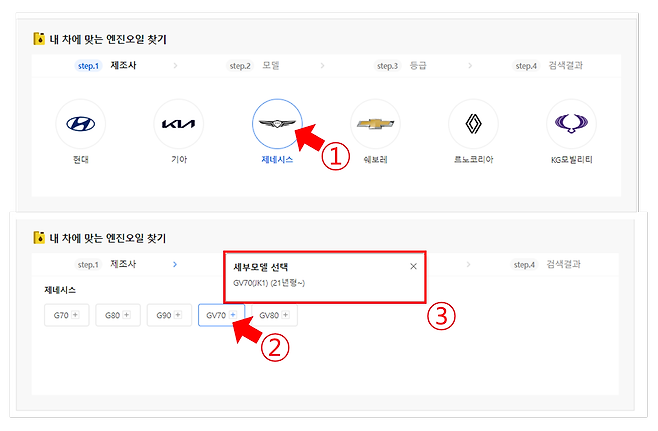This screenshot has width=658, height=431.
Task: Open step.1 제조사 tab in upper panel
Action: point(107,65)
